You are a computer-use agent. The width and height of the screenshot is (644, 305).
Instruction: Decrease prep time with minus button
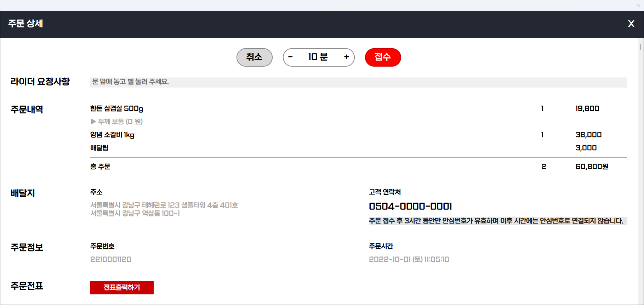tap(290, 57)
